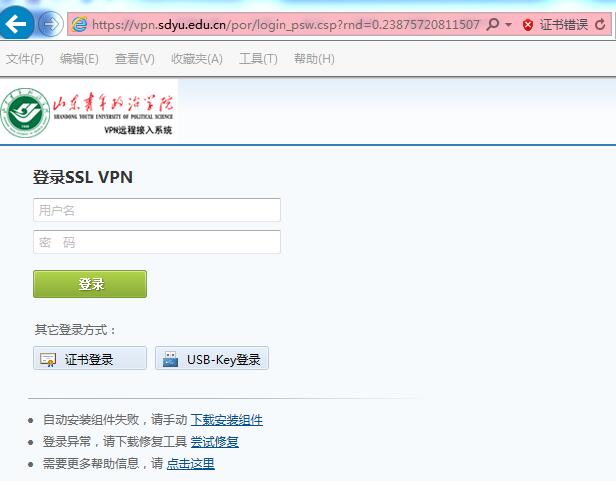Image resolution: width=616 pixels, height=481 pixels.
Task: Click the red certificate error shield icon
Action: pyautogui.click(x=528, y=25)
